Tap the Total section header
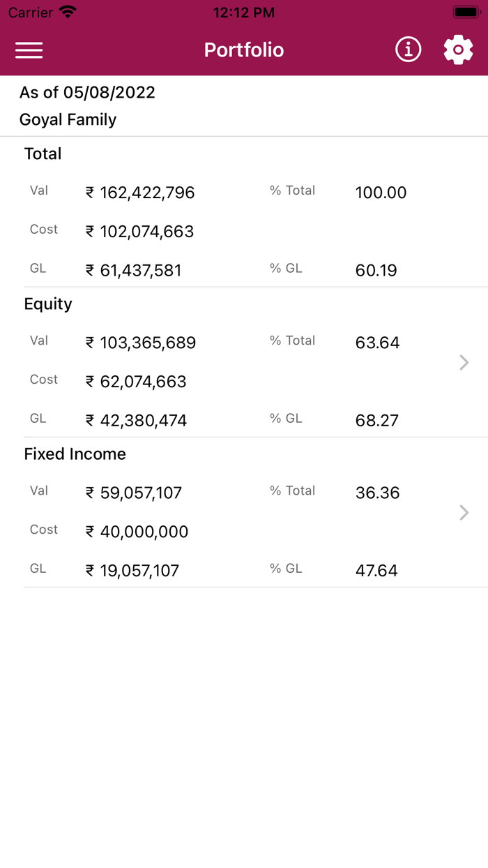 [43, 154]
